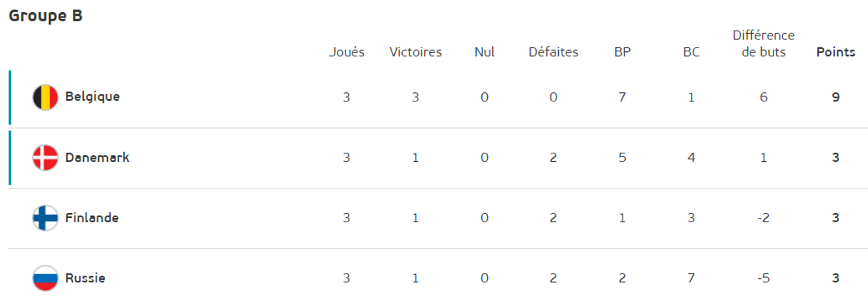Click the Denmark flag icon
Screen dimensions: 868x303
coord(45,158)
